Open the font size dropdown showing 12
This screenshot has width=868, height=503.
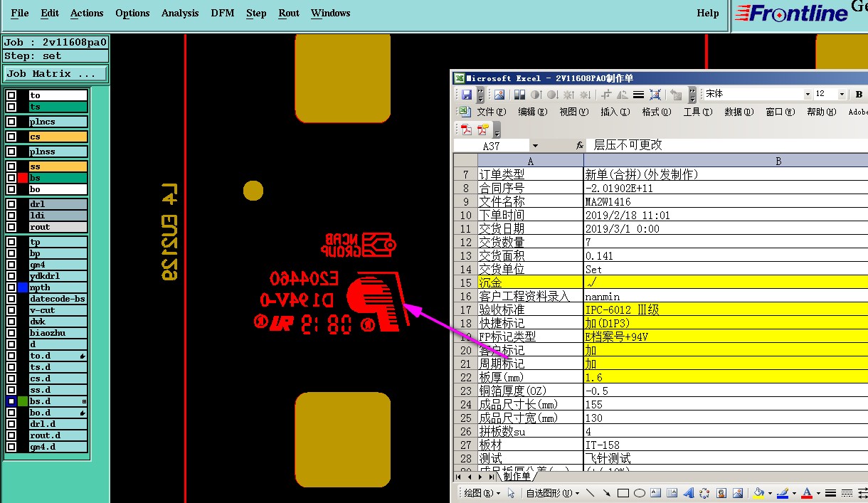pyautogui.click(x=842, y=95)
